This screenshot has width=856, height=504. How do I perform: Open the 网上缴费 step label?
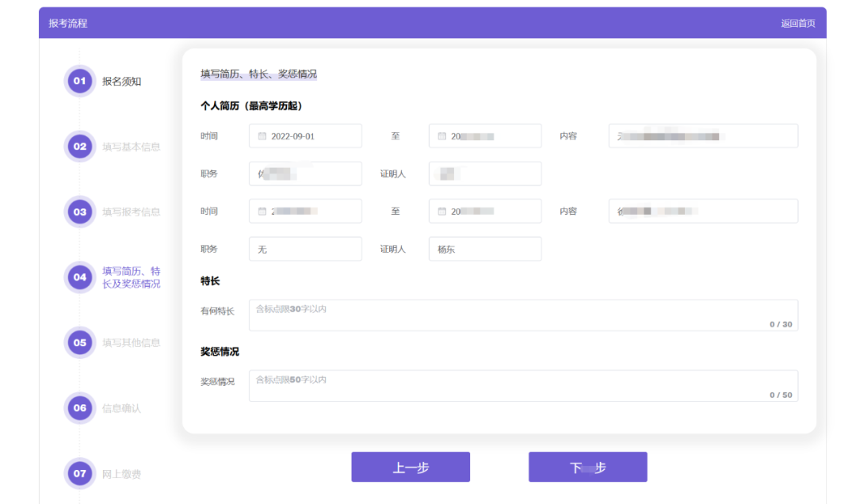pyautogui.click(x=122, y=474)
